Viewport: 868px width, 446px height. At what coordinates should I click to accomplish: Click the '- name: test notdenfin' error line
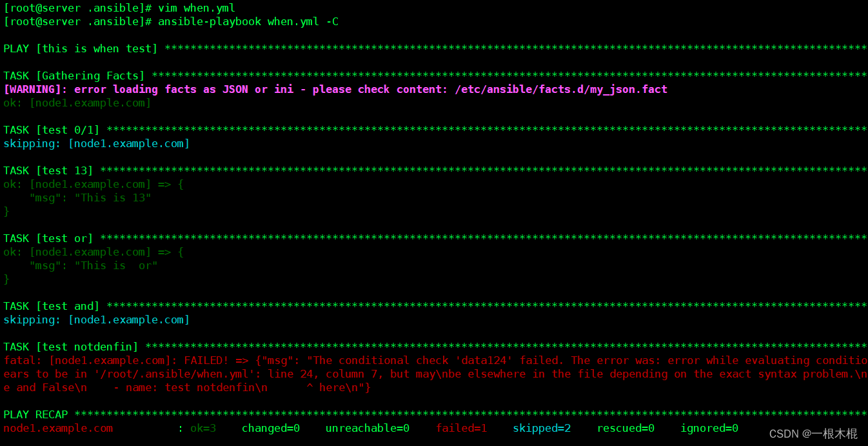[x=187, y=387]
